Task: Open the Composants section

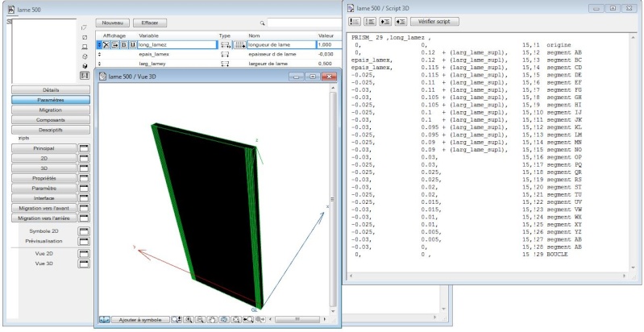Action: coord(51,120)
